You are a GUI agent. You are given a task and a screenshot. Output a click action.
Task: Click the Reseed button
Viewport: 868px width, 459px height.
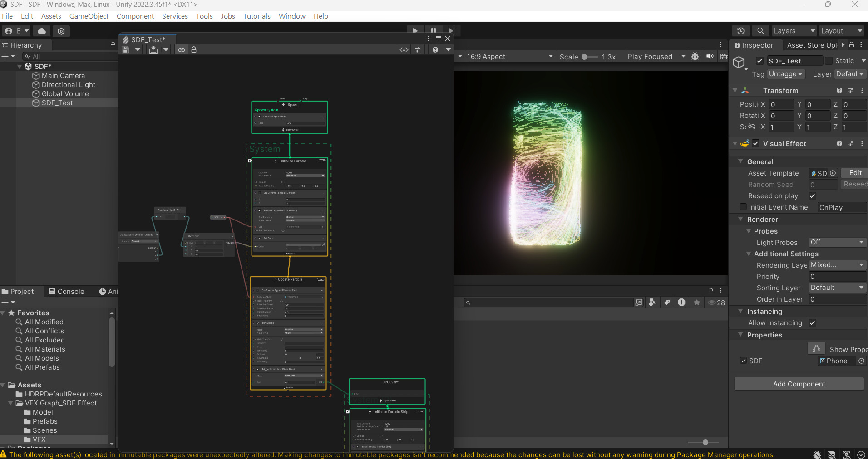pos(855,184)
